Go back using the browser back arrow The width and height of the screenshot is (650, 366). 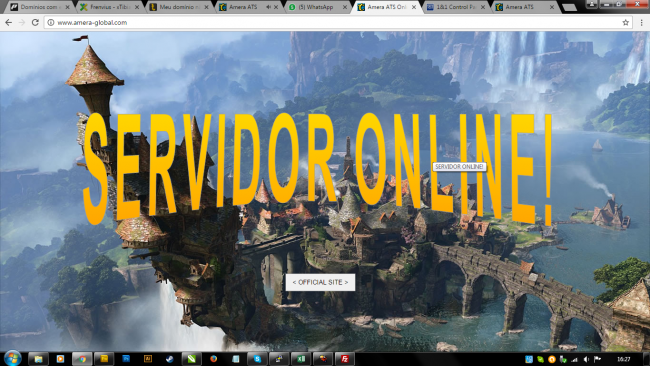pyautogui.click(x=9, y=22)
